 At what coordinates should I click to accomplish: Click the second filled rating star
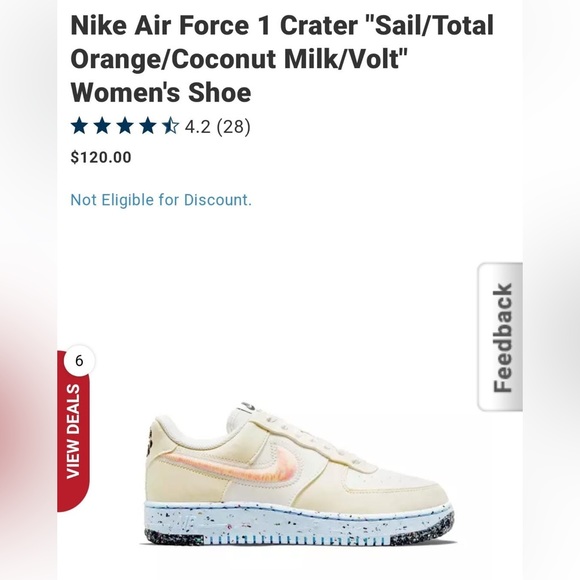coord(102,125)
